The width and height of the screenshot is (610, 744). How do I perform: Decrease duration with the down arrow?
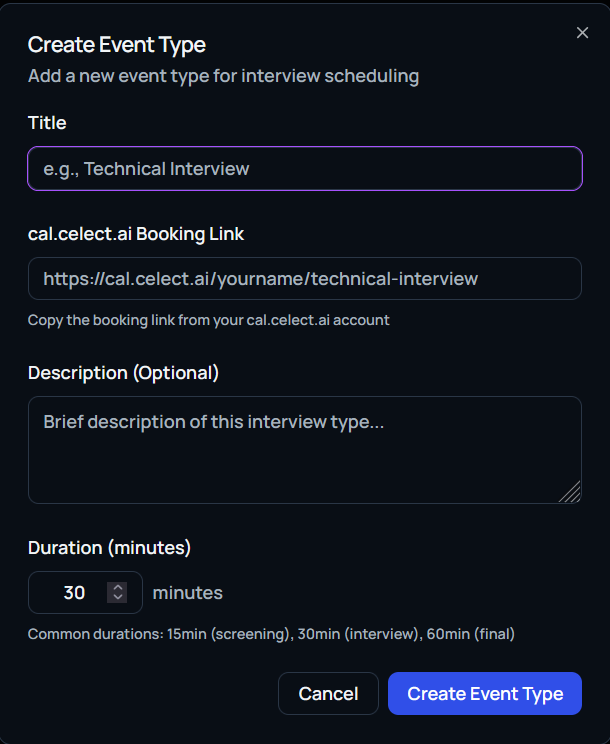tap(118, 598)
